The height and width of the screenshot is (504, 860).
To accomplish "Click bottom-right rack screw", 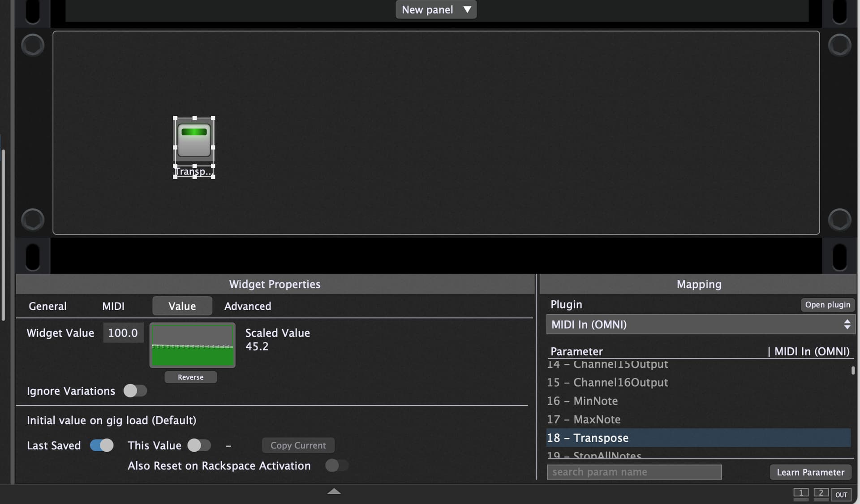I will point(839,219).
